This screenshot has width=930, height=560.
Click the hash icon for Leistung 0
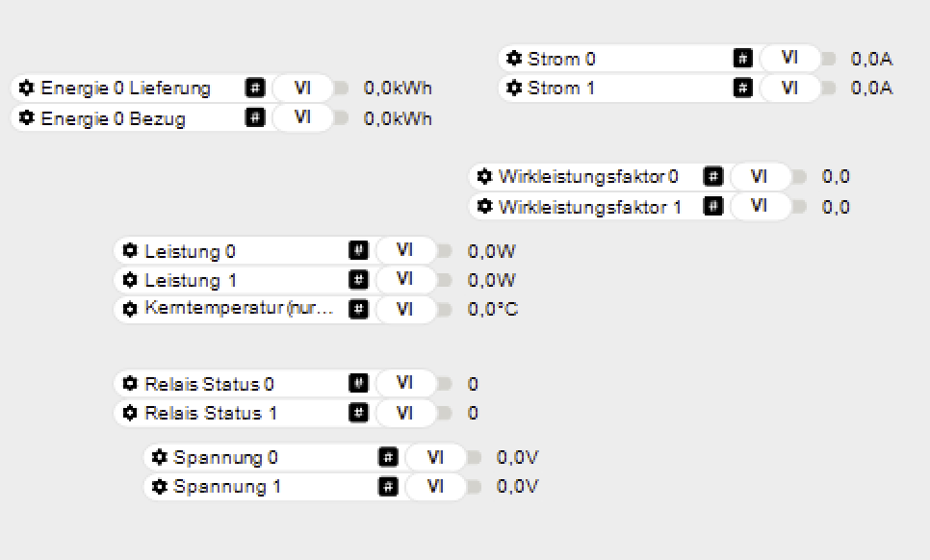click(x=358, y=251)
